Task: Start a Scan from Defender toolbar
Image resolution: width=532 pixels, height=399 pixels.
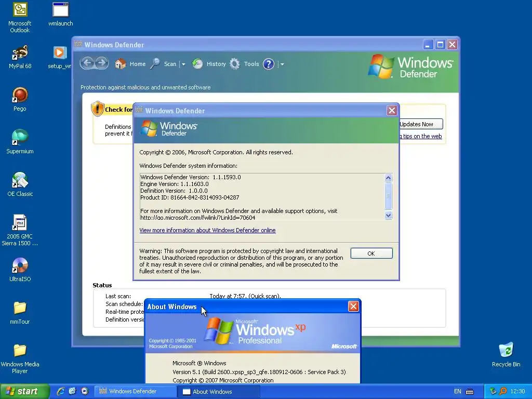Action: pyautogui.click(x=163, y=64)
